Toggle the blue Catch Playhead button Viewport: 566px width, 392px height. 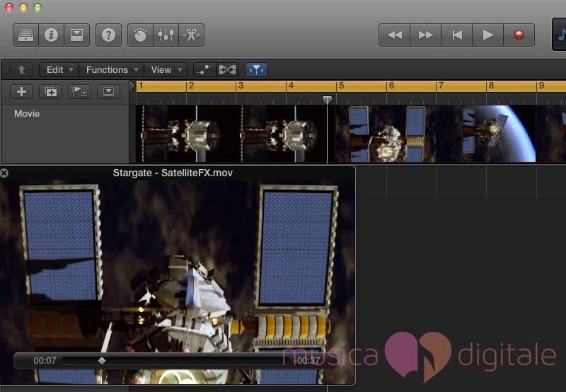[x=256, y=69]
